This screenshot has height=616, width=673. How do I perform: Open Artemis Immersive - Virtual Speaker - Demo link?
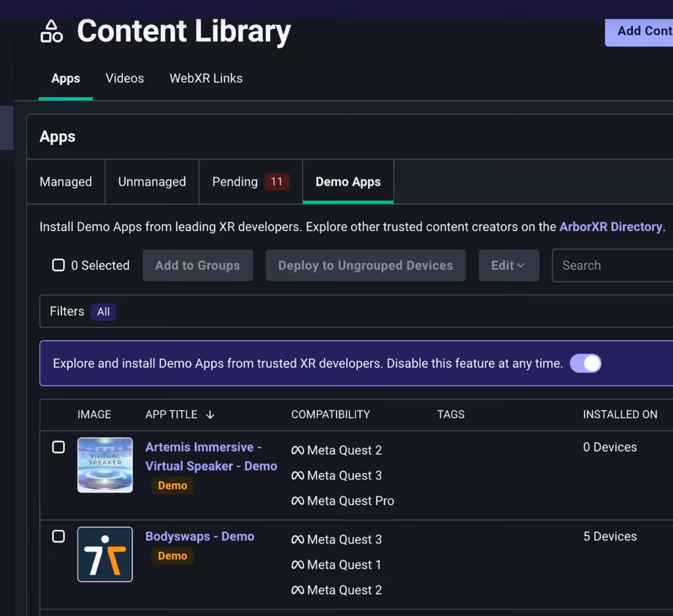pyautogui.click(x=211, y=456)
